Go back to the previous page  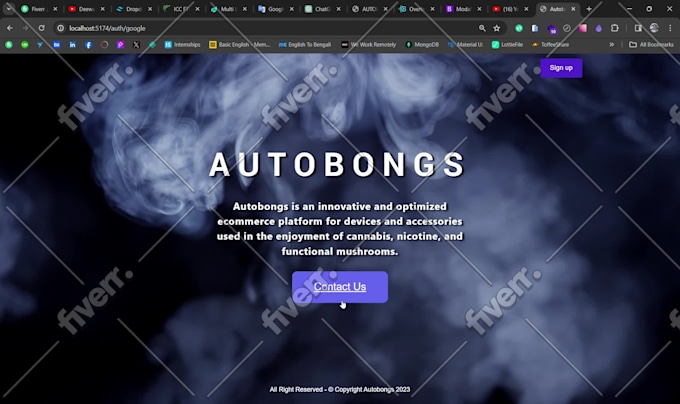click(x=10, y=28)
